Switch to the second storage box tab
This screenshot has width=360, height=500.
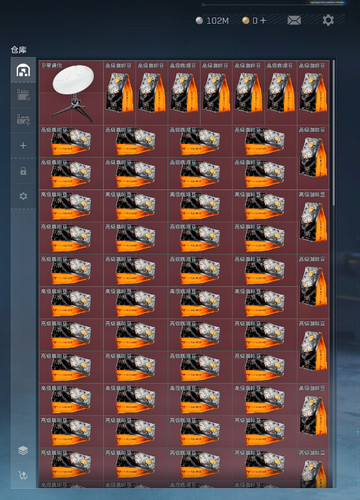[23, 95]
